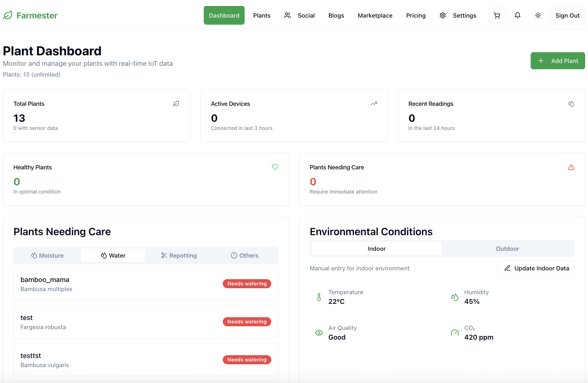588x383 pixels.
Task: Click Needs watering badge for test
Action: (247, 322)
